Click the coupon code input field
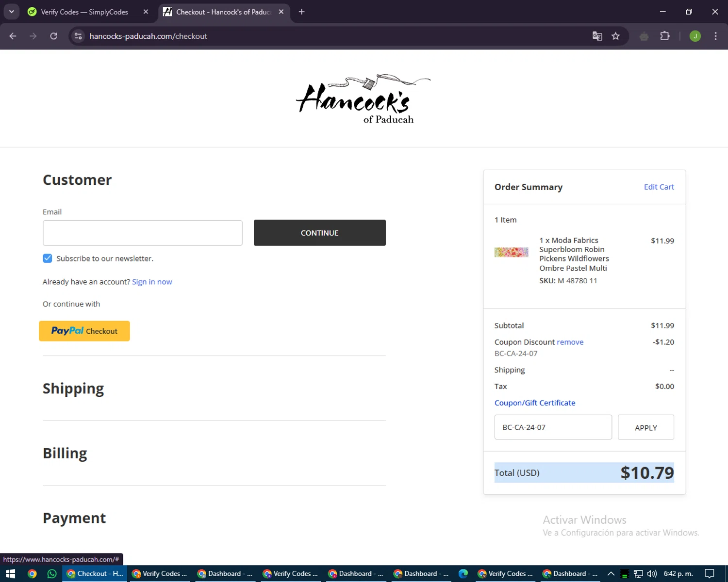Screen dimensions: 728x582 553,427
